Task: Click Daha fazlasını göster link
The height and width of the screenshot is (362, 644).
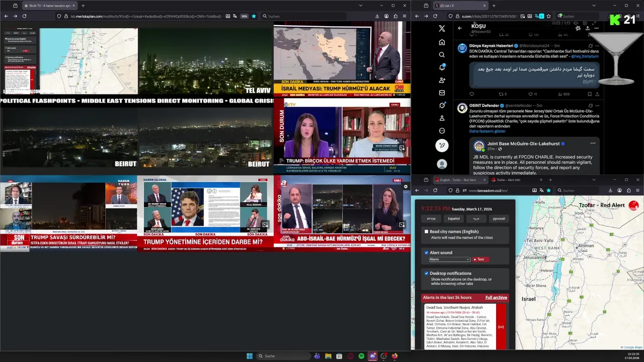Action: 487,131
